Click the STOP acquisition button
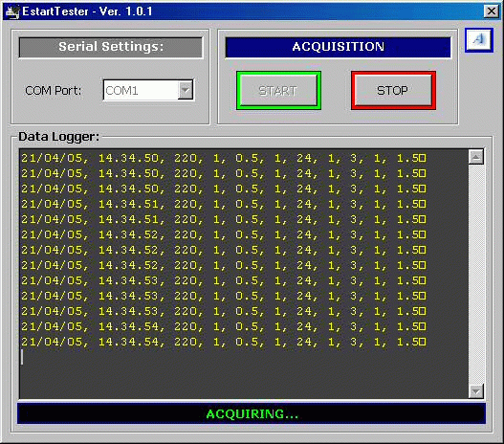This screenshot has width=504, height=444. [393, 90]
